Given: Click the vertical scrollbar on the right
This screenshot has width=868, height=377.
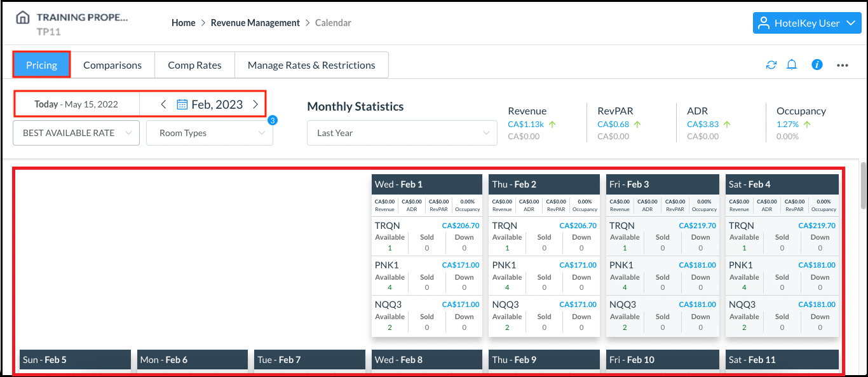Looking at the screenshot, I should 863,186.
